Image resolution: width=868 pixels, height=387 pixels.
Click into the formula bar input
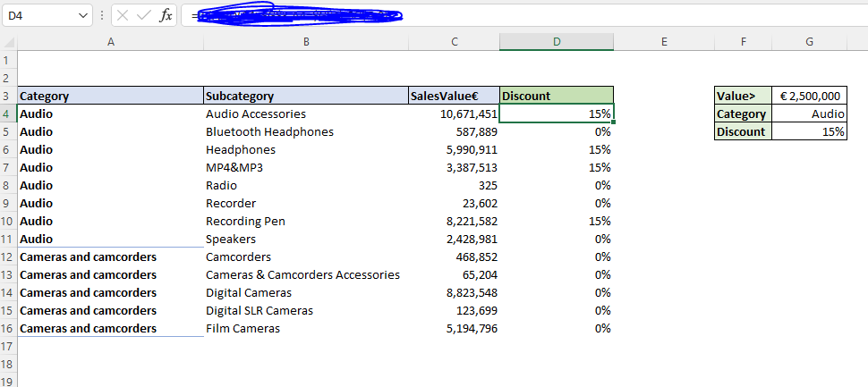click(x=537, y=16)
